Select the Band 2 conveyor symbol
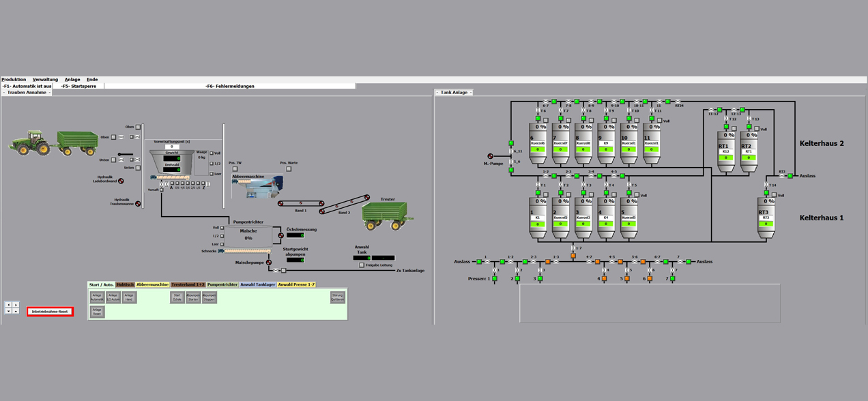The height and width of the screenshot is (401, 868). tap(346, 204)
